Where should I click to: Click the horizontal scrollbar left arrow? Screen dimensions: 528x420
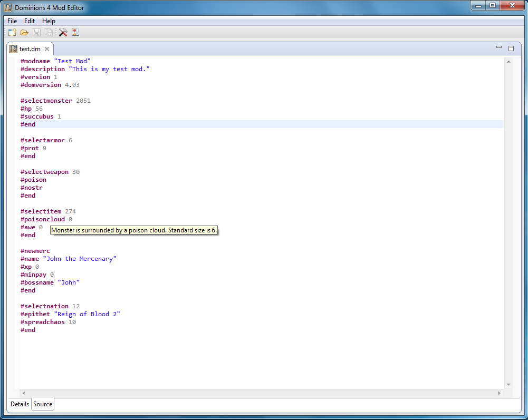coord(24,393)
